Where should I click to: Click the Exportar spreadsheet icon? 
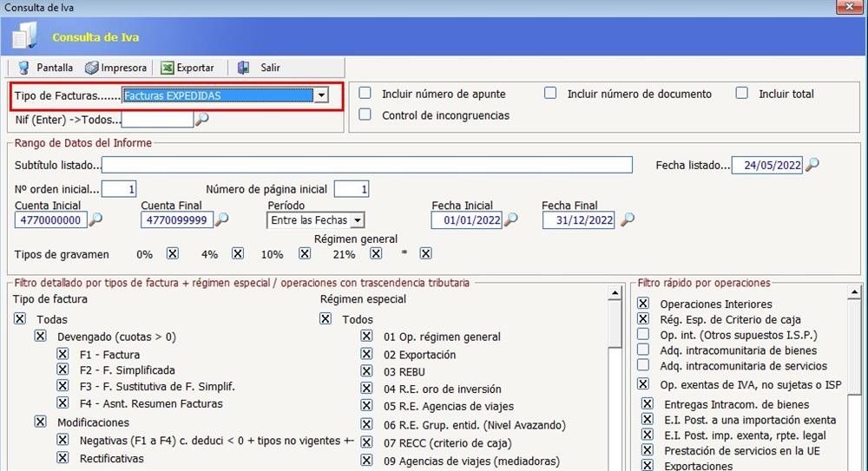point(167,68)
